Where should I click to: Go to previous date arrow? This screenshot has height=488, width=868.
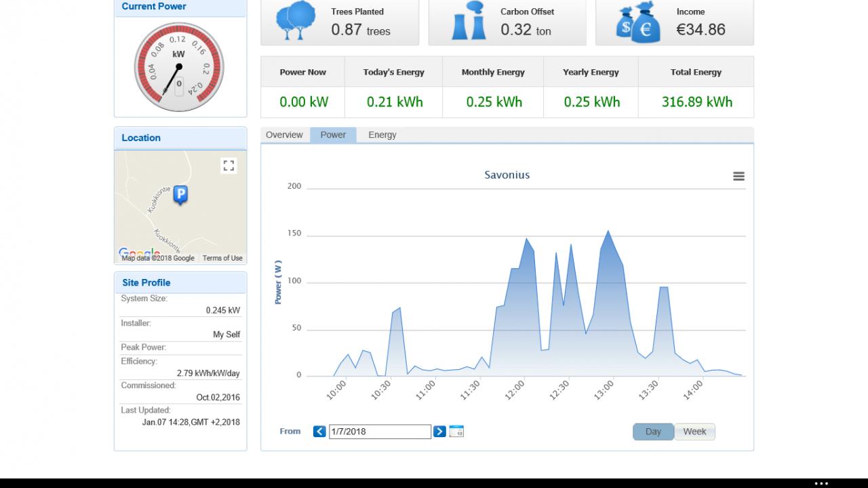(319, 432)
